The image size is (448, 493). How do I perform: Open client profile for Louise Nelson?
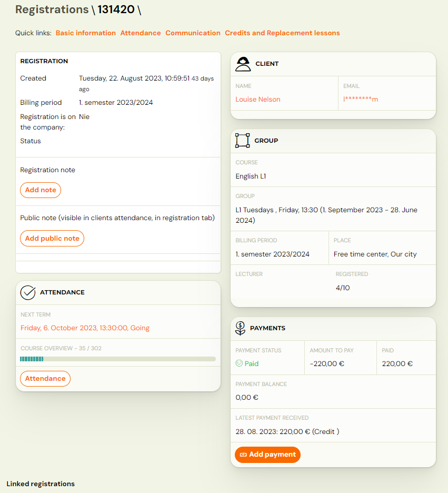click(257, 99)
